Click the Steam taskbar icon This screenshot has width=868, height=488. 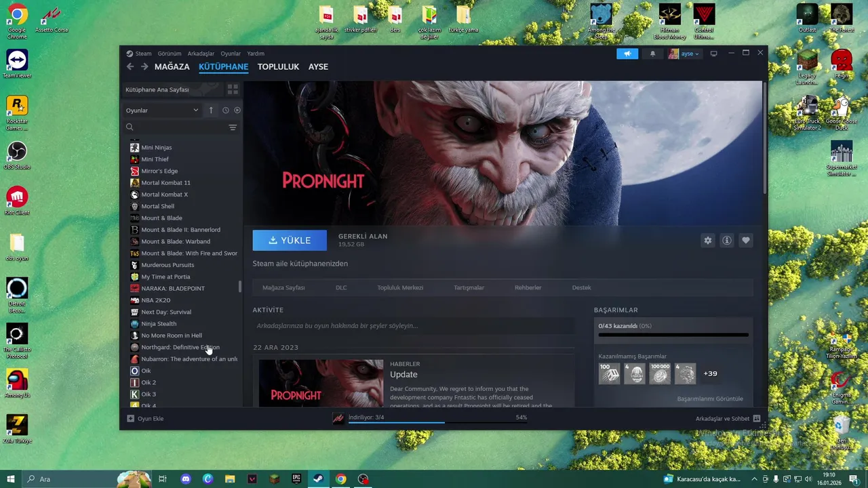(x=318, y=479)
